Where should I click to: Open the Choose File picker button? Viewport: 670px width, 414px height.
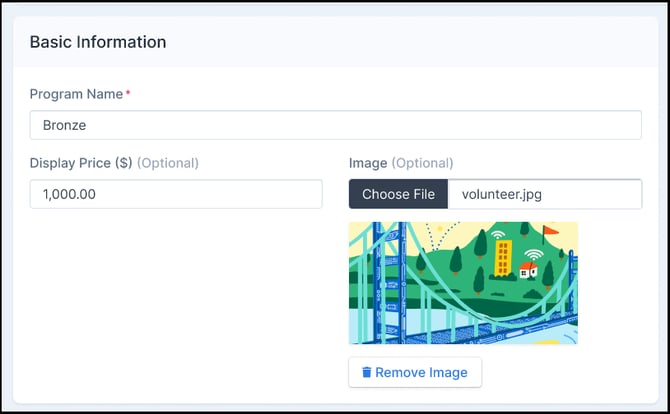(x=398, y=194)
